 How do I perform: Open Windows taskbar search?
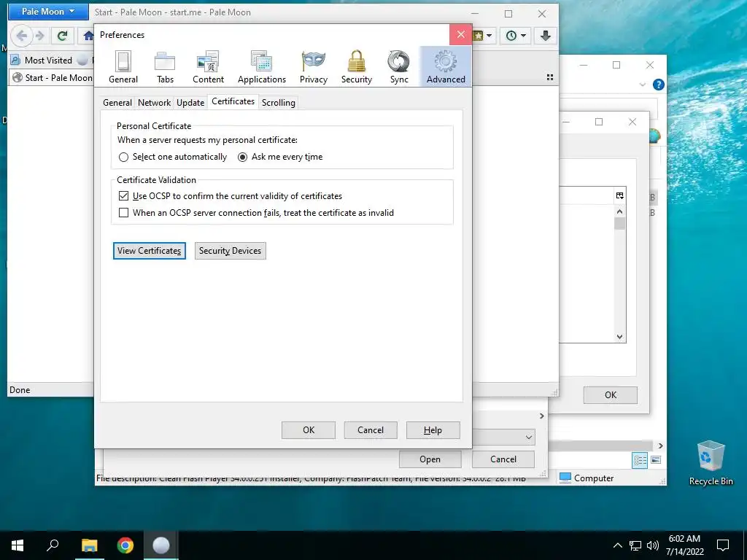(53, 545)
